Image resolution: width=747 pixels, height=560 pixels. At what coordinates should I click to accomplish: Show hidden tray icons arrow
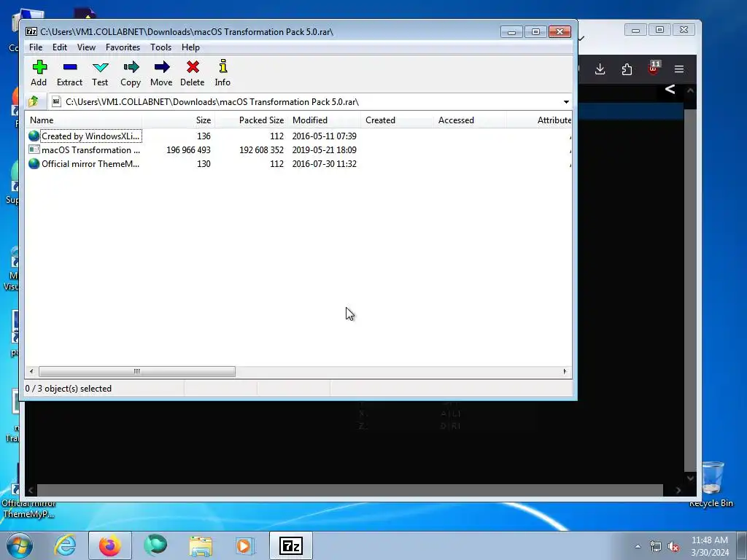pyautogui.click(x=638, y=547)
